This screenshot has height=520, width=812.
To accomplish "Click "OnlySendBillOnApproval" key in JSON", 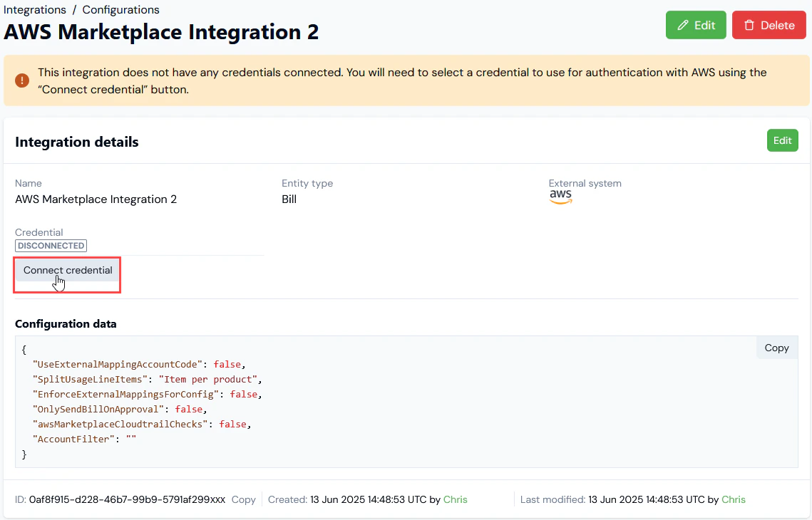I will [98, 410].
